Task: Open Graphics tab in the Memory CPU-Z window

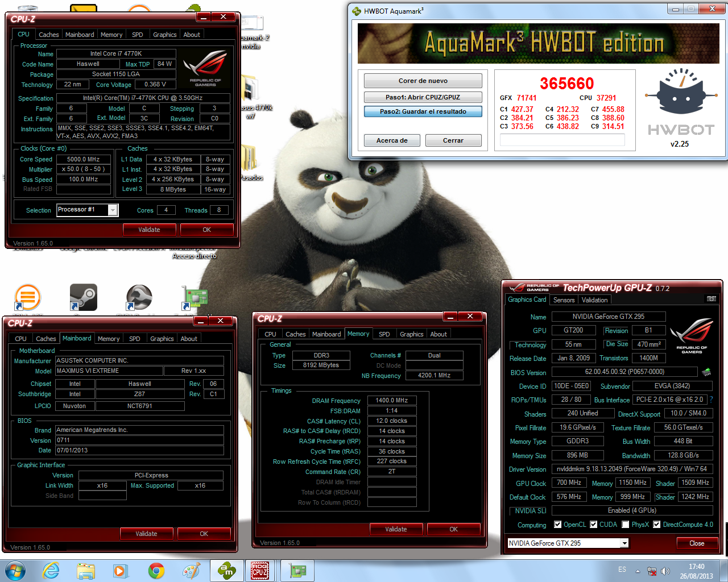Action: click(x=411, y=334)
